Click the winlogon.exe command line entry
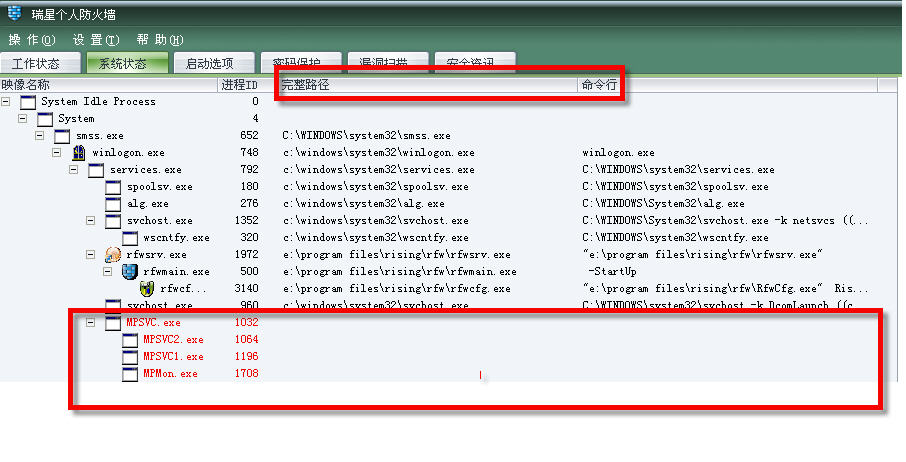The height and width of the screenshot is (462, 906). [x=618, y=152]
